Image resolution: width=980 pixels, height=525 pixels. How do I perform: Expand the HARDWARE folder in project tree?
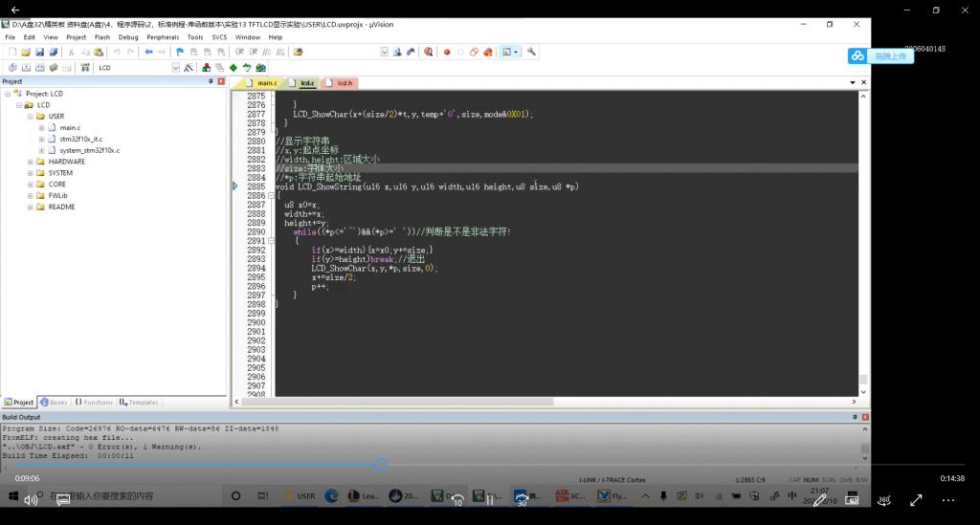tap(29, 162)
